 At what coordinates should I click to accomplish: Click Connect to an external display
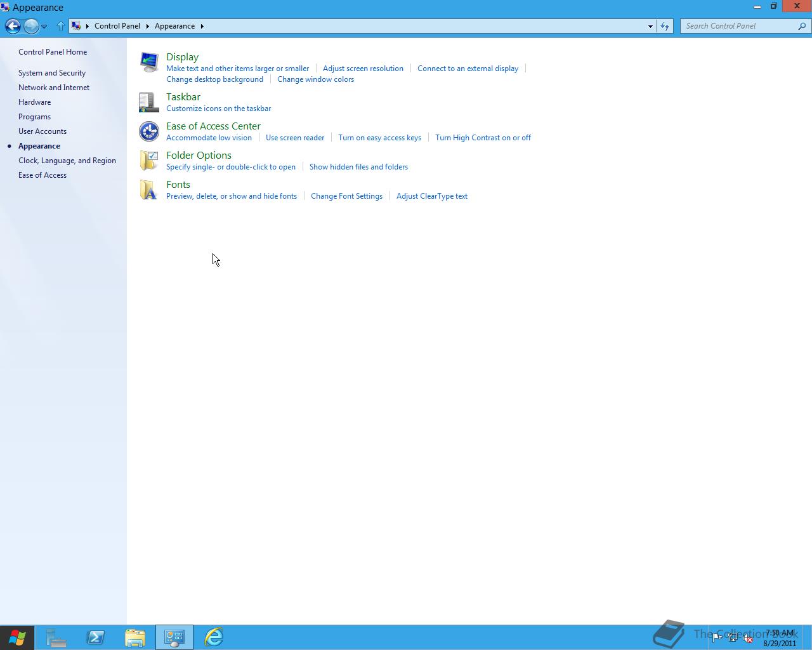point(468,69)
